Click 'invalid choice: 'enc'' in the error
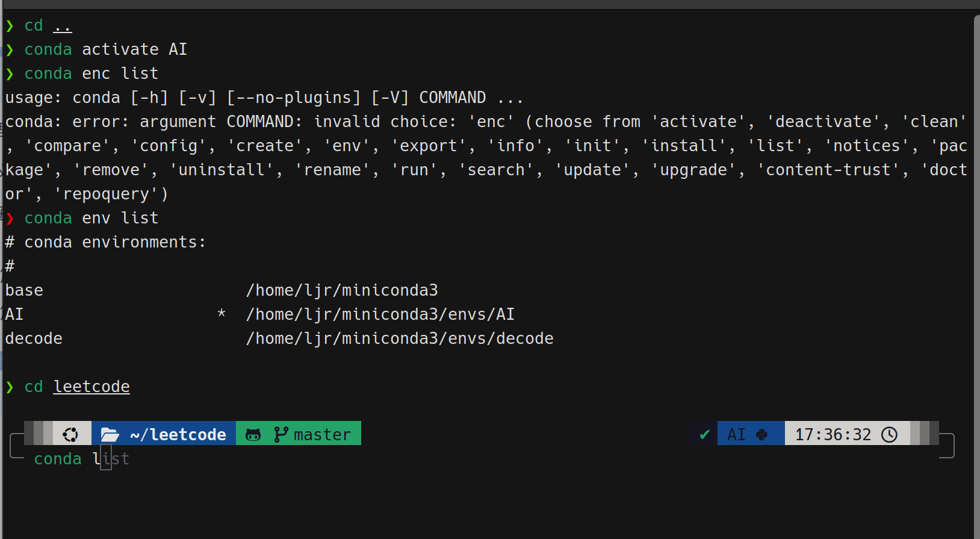The height and width of the screenshot is (539, 980). (x=414, y=122)
